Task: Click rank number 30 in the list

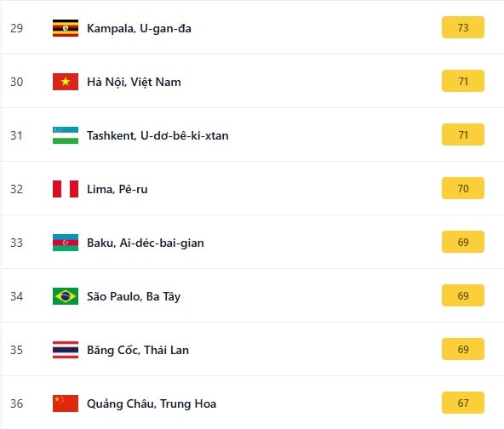Action: (17, 82)
